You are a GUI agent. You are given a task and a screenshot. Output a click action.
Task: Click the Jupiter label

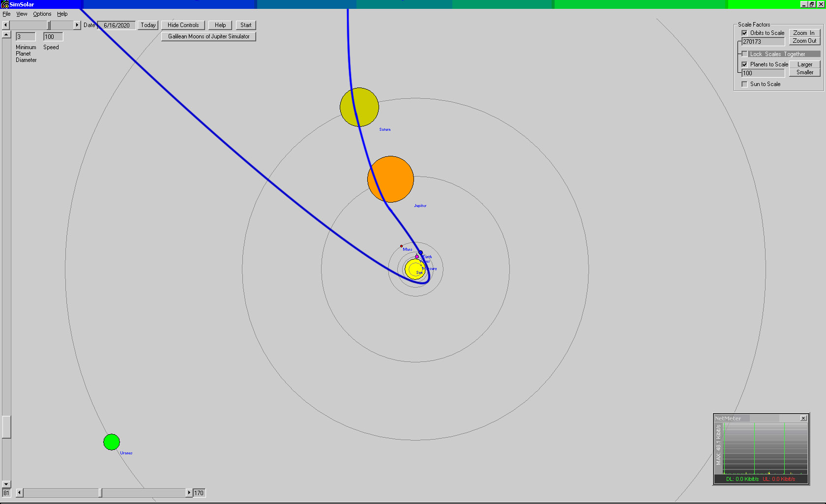[420, 206]
